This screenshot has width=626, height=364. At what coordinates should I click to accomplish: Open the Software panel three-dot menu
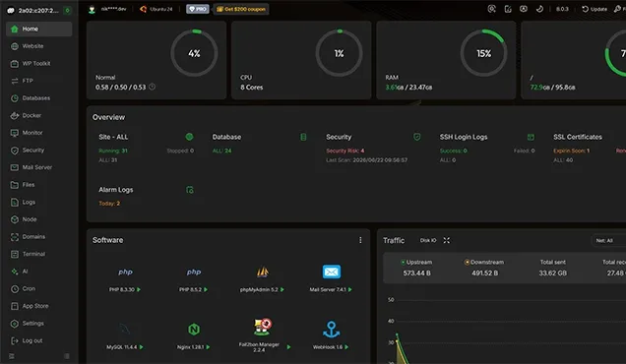click(x=360, y=240)
